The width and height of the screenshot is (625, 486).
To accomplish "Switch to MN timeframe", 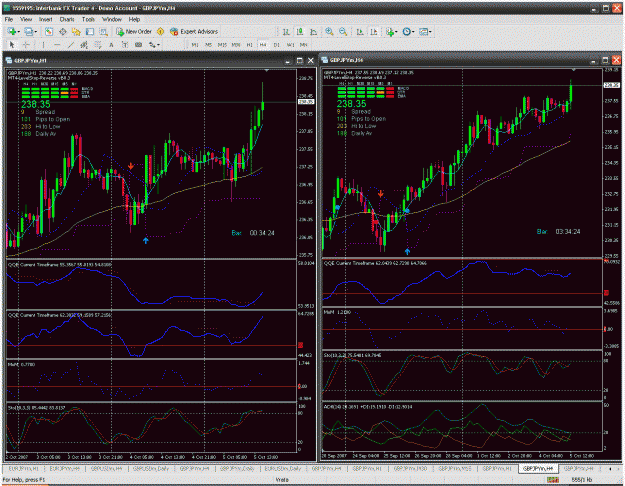I will coord(304,45).
